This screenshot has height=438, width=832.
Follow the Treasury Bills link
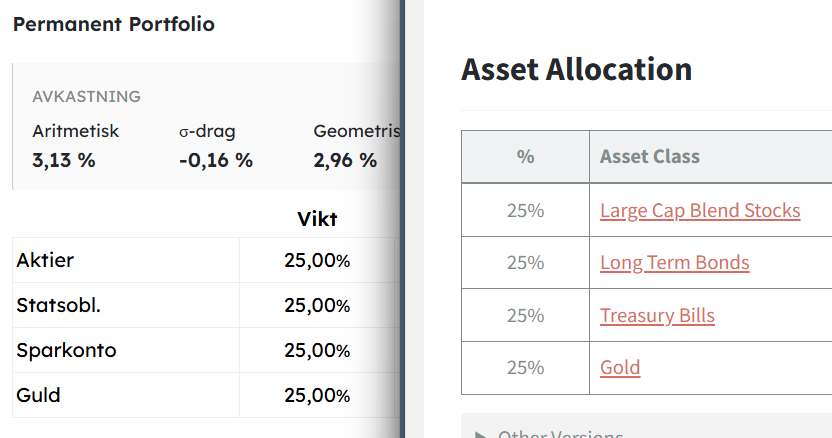[657, 316]
